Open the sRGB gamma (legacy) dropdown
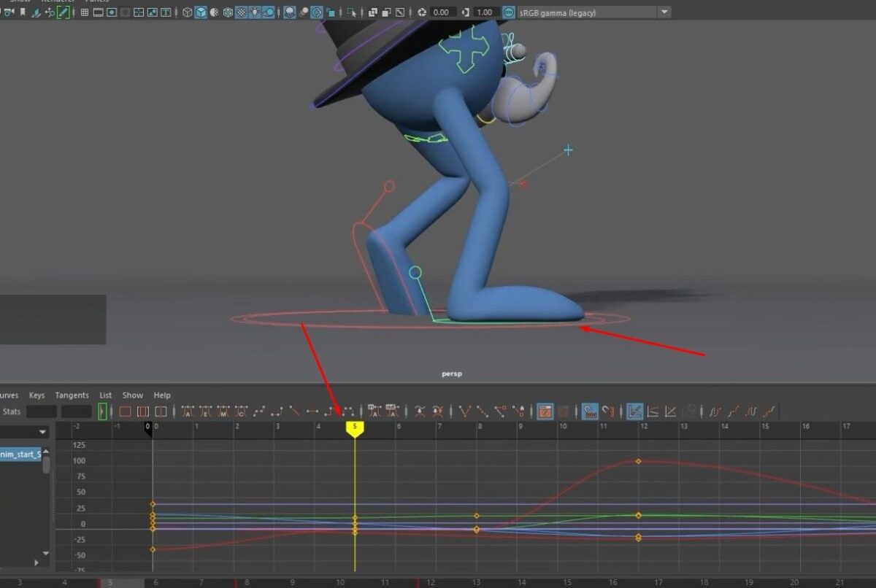Image resolution: width=876 pixels, height=588 pixels. 663,12
